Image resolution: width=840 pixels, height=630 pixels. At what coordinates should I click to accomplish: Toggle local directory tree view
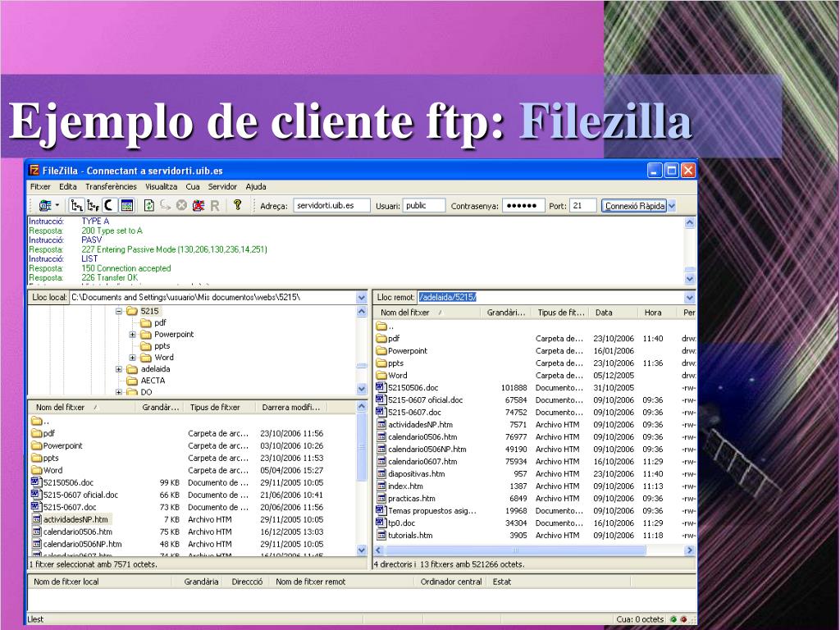click(x=77, y=206)
